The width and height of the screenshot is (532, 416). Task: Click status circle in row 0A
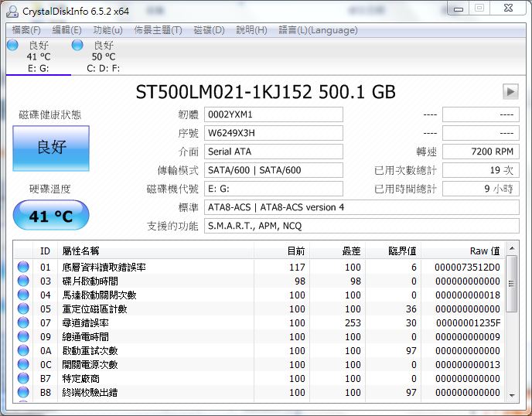(23, 350)
